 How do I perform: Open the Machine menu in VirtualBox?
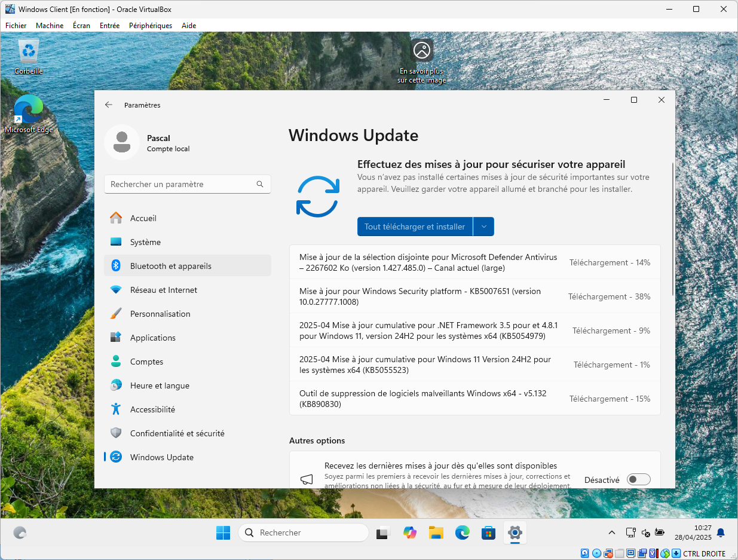[50, 26]
